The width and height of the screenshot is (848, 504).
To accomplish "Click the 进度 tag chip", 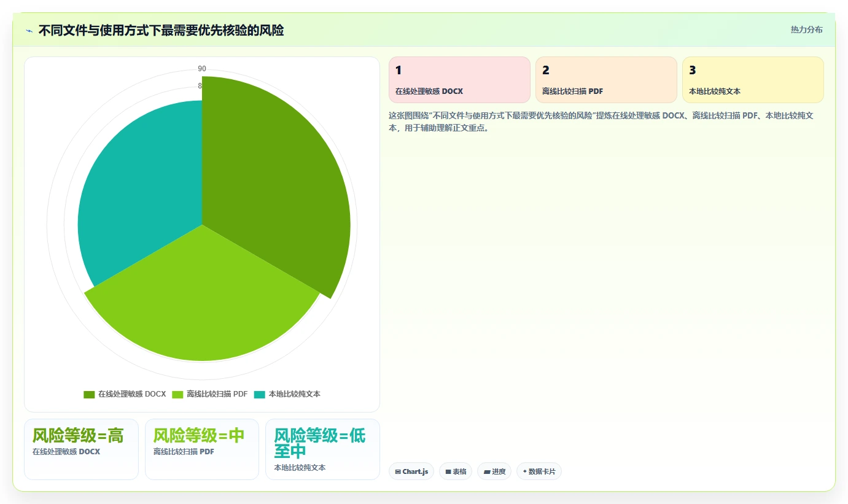I will point(494,471).
